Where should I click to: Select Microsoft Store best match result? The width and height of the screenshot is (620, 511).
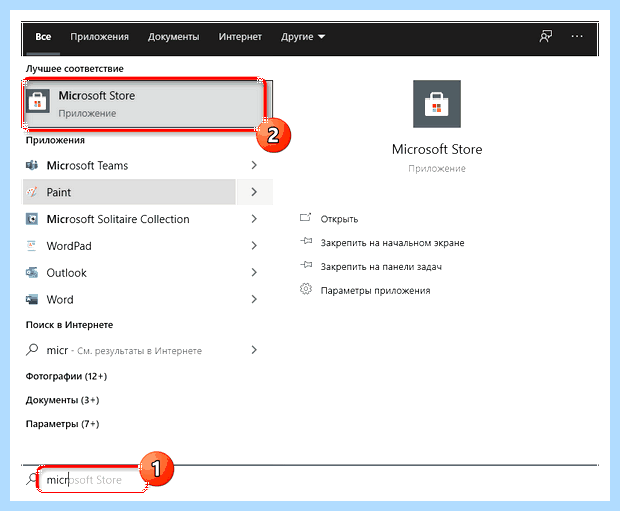(143, 104)
